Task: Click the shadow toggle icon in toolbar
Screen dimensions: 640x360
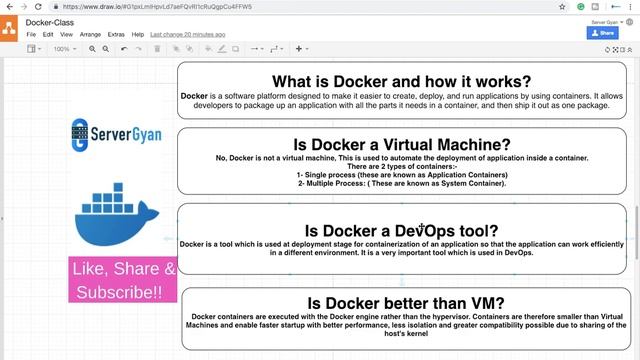Action: [x=236, y=49]
